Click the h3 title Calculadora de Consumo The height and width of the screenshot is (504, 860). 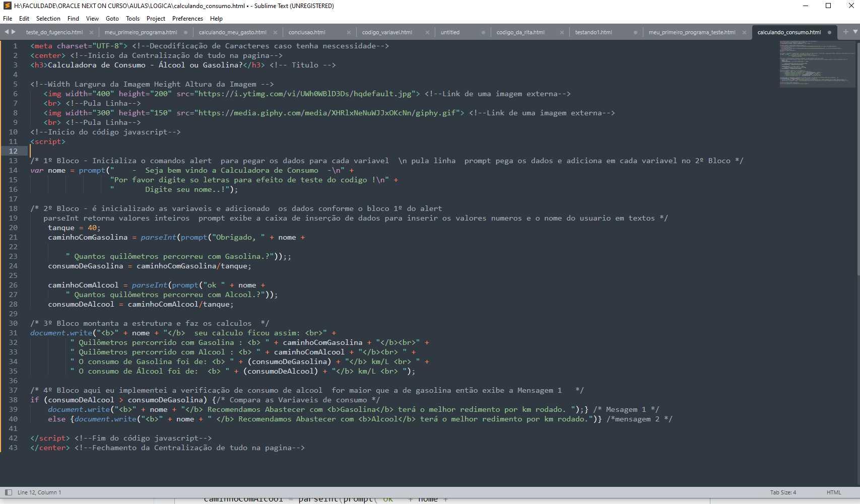pos(145,65)
